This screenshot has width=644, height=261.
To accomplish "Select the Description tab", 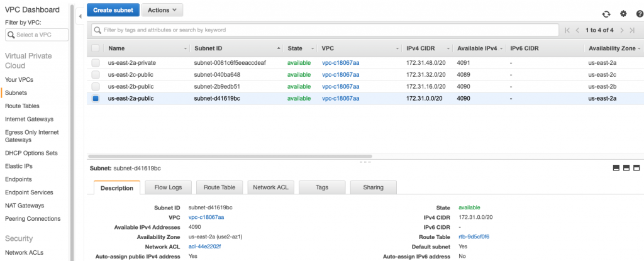I will click(117, 187).
